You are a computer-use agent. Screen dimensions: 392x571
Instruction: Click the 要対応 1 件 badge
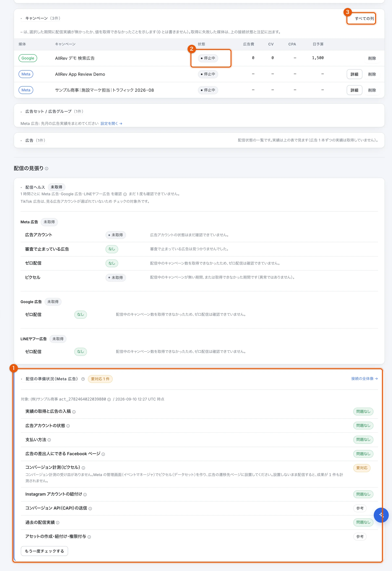pos(100,379)
